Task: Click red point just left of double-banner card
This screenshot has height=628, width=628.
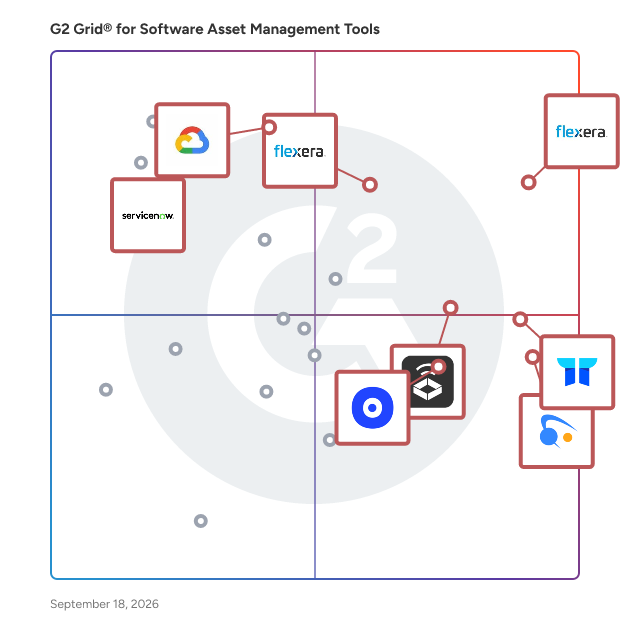Action: [532, 356]
